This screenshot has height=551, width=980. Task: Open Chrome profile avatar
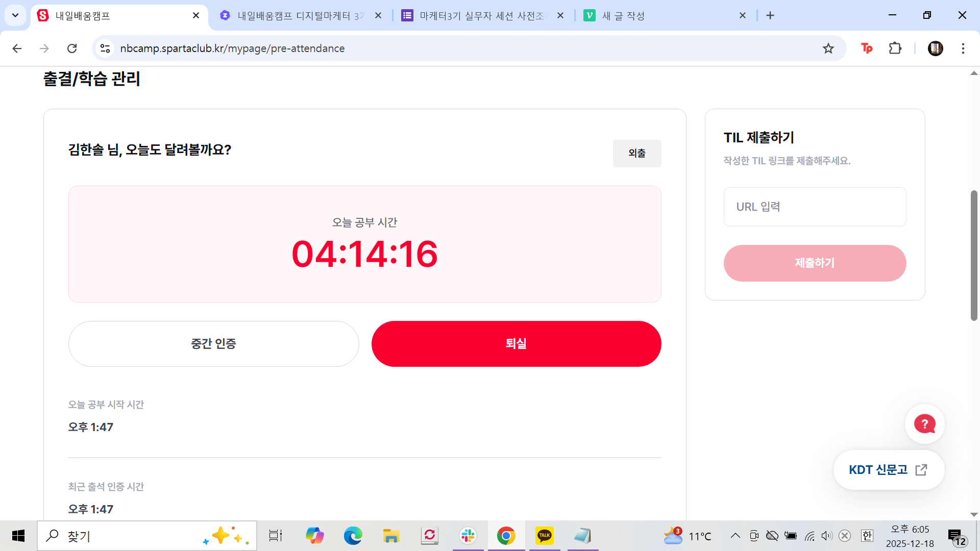pos(935,48)
